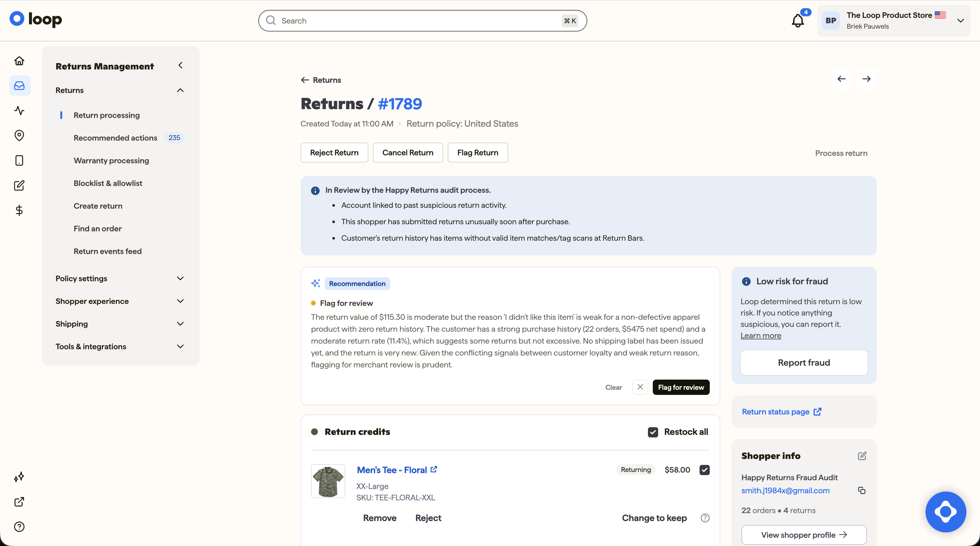Edit shopper info with pencil icon
980x546 pixels.
point(862,456)
